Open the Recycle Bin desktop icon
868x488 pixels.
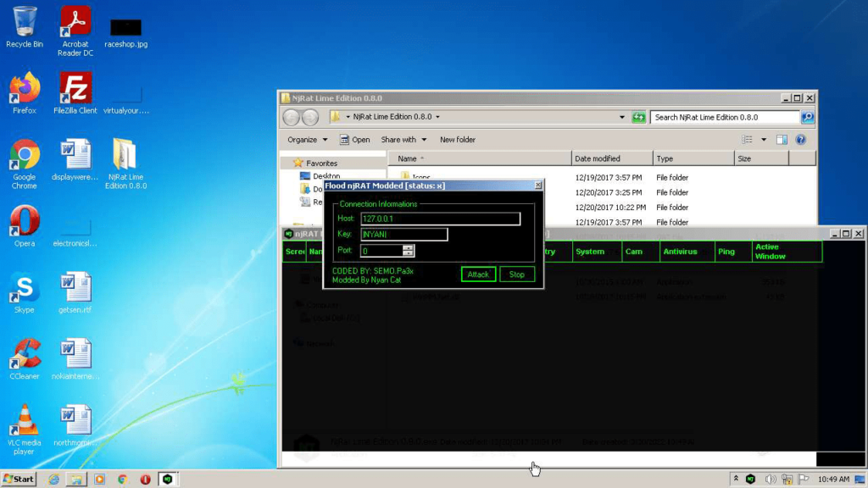pos(25,27)
